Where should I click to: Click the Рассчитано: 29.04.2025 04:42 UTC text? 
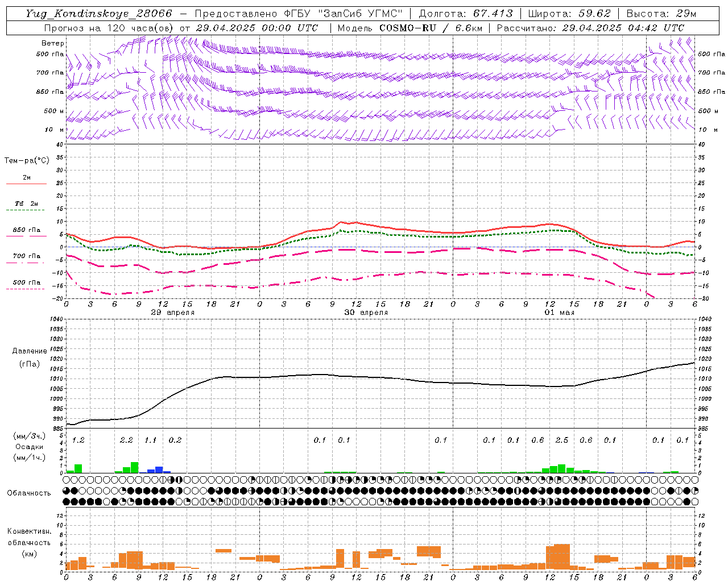click(590, 28)
